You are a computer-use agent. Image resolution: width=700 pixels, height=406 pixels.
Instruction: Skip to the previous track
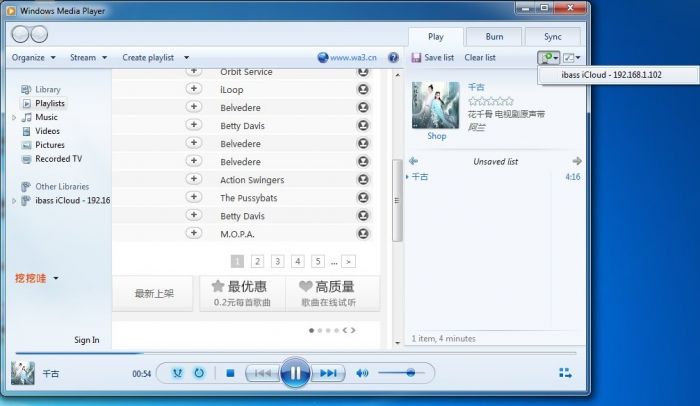[x=262, y=373]
